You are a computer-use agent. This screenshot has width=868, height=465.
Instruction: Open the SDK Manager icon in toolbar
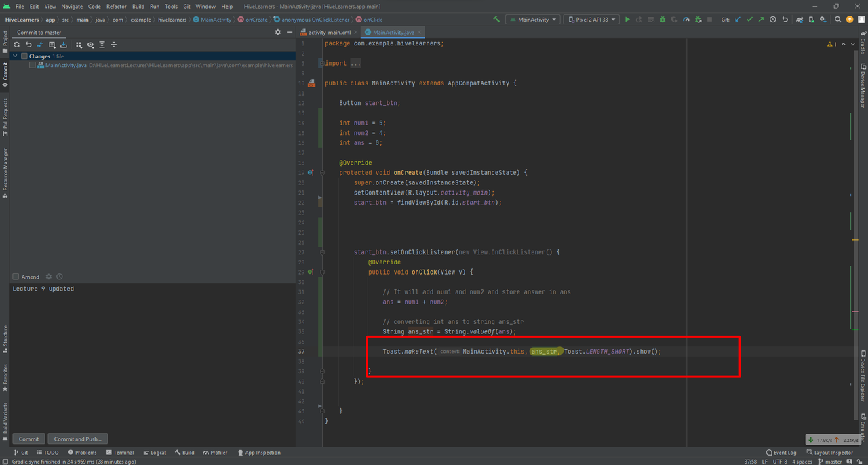pyautogui.click(x=823, y=20)
